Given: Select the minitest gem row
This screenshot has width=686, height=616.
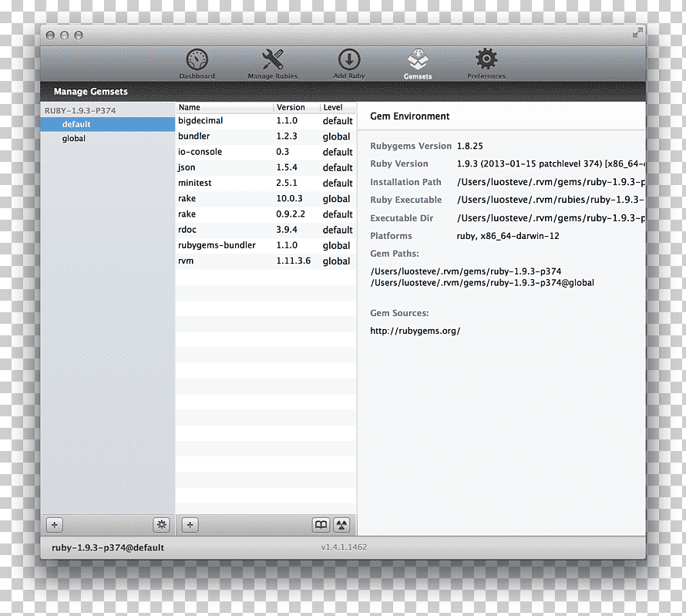Looking at the screenshot, I should point(266,183).
